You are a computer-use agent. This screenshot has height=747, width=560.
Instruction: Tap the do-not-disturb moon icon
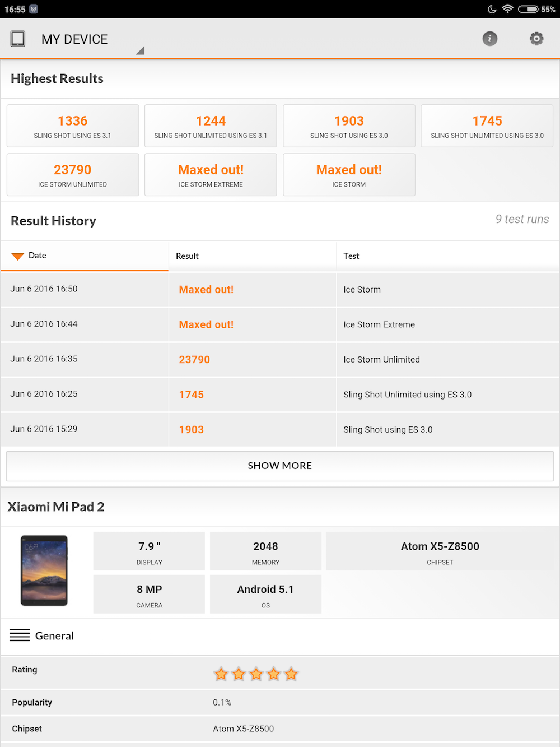pos(492,9)
